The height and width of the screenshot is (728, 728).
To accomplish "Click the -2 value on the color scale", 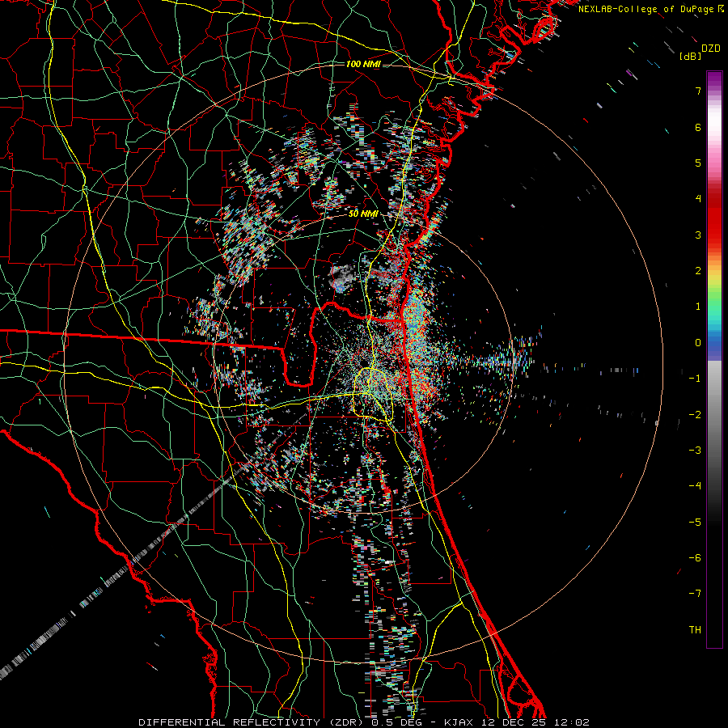I will click(x=695, y=414).
